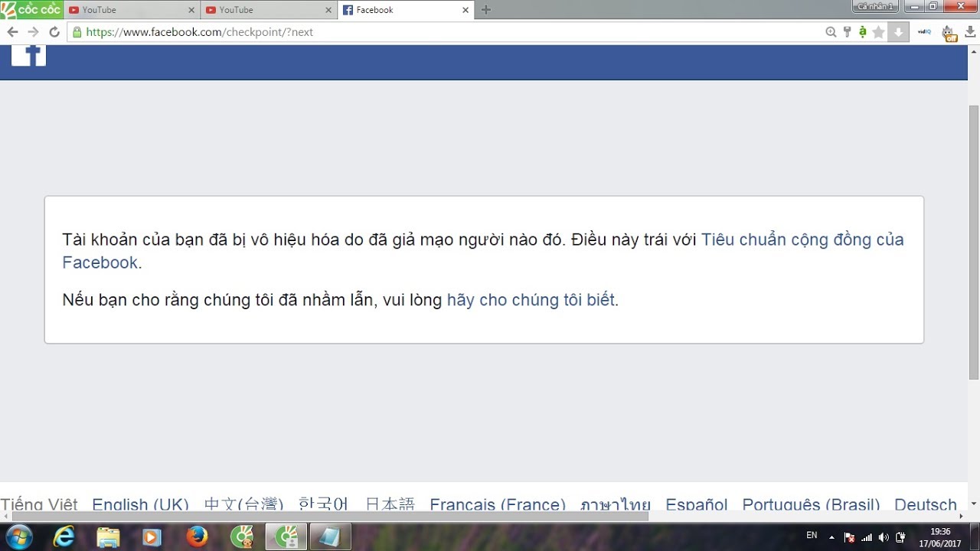Open a new browser tab
The width and height of the screenshot is (980, 551).
click(486, 10)
